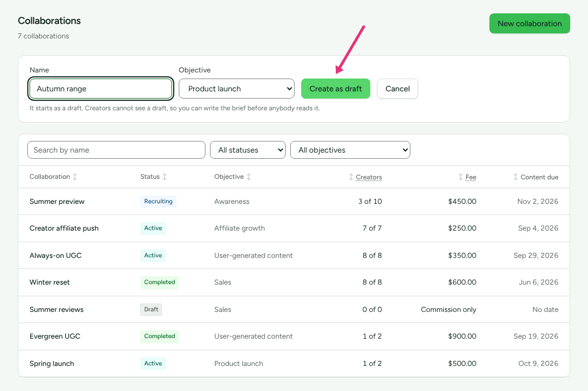Click Create as draft button
Screen dimensions: 588x391
point(336,89)
